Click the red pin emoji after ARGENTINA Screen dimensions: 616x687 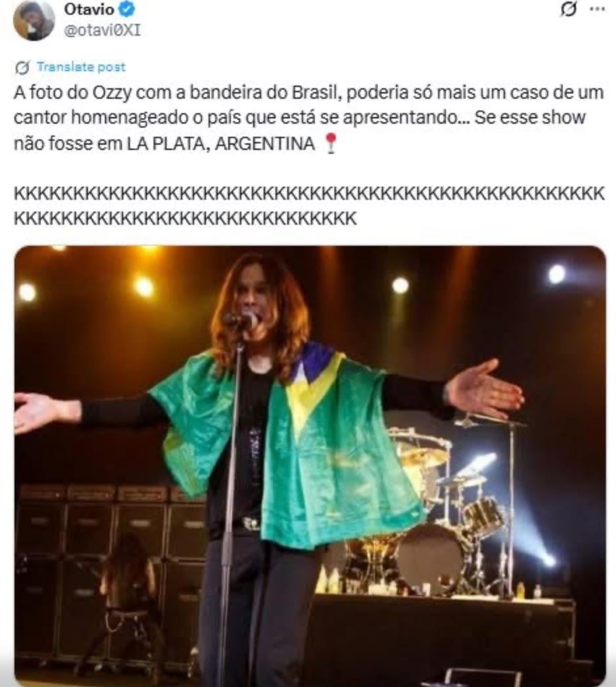point(330,143)
